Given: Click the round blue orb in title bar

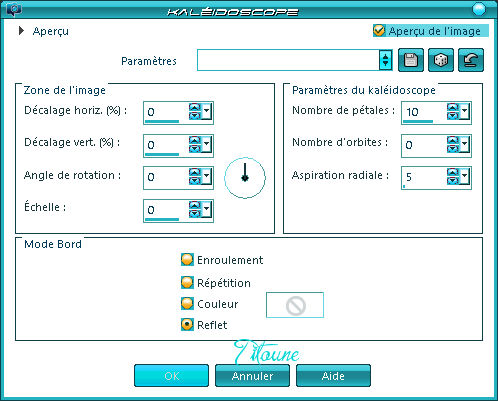Looking at the screenshot, I should [479, 9].
